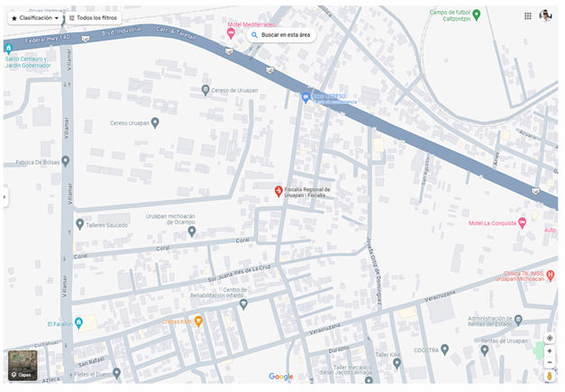
Task: Select the Clínica 76 IMSS hospital marker
Action: coord(551,276)
